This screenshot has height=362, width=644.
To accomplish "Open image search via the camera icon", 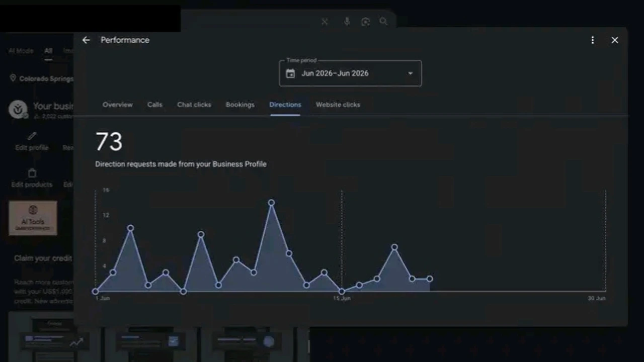I will coord(365,22).
